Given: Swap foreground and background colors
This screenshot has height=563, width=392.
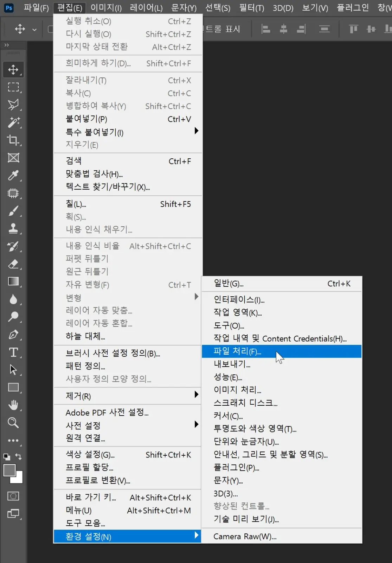Looking at the screenshot, I should (19, 457).
